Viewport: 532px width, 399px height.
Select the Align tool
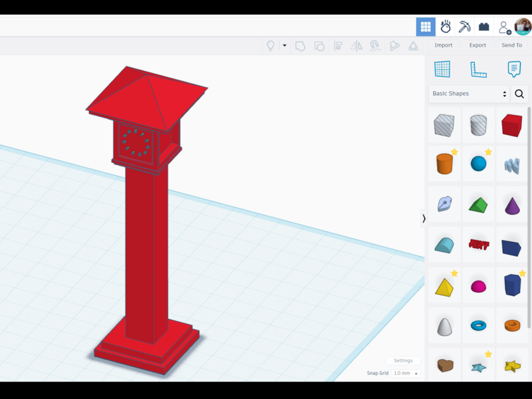pos(338,46)
